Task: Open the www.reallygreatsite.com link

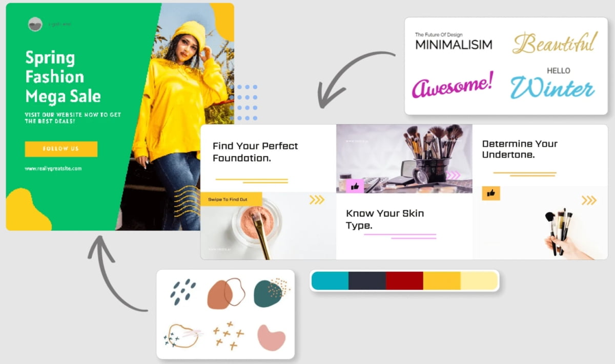Action: [53, 168]
